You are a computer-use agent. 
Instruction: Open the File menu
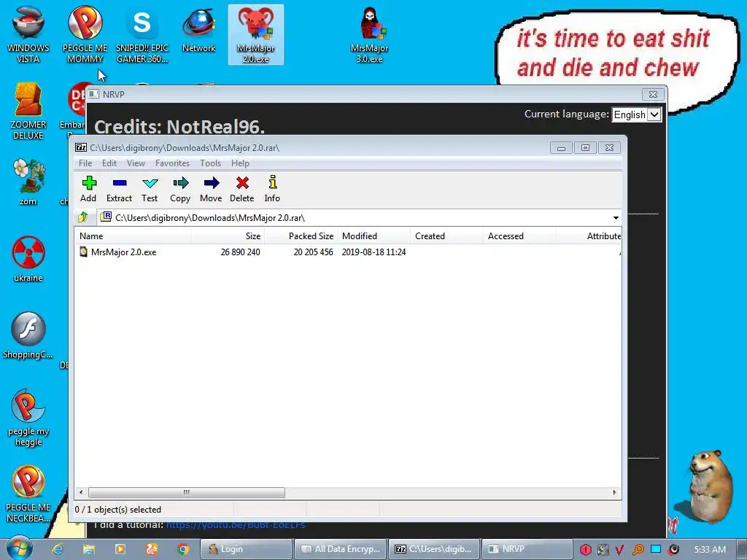pyautogui.click(x=85, y=163)
